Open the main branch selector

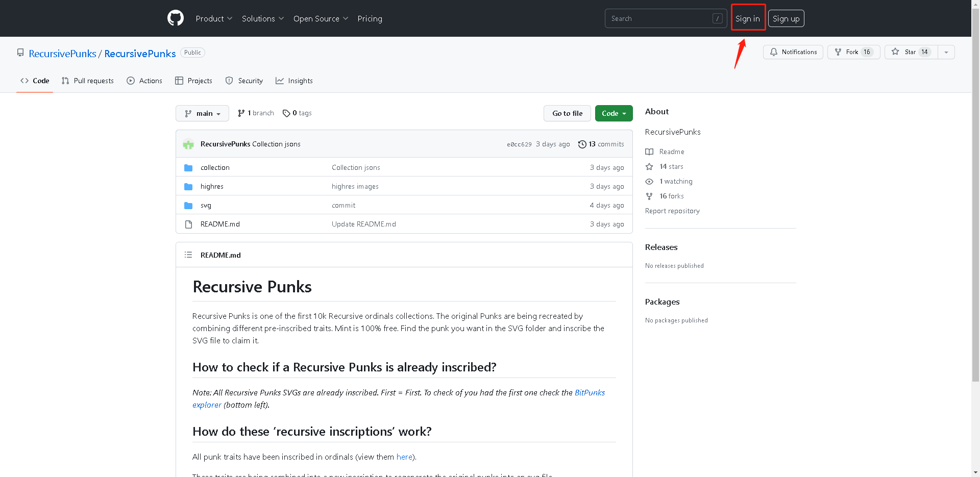tap(202, 113)
